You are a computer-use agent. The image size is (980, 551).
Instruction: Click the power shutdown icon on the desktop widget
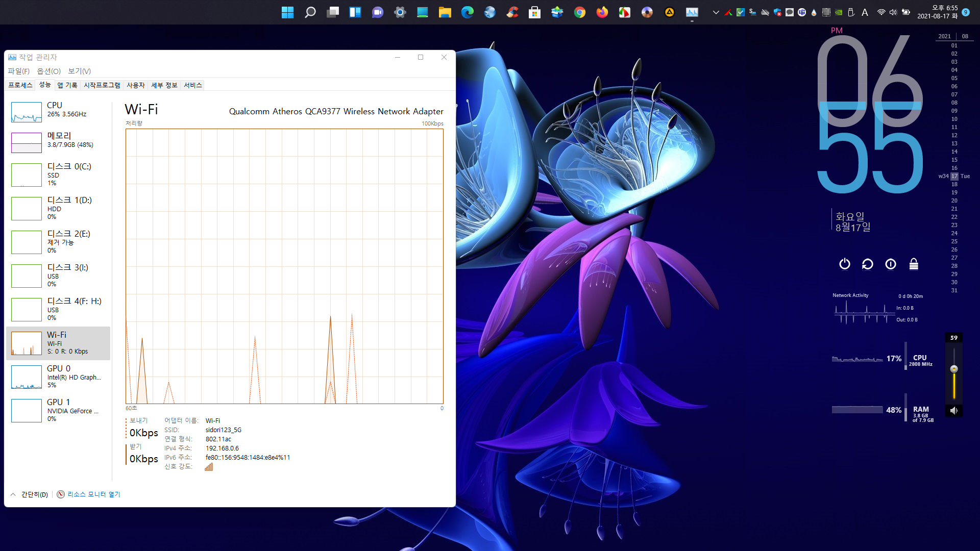845,264
